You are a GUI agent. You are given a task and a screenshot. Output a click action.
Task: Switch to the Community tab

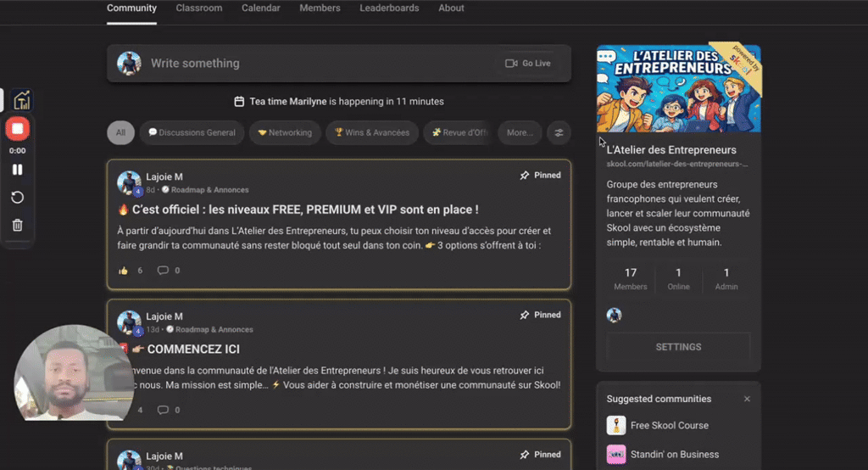[x=131, y=8]
